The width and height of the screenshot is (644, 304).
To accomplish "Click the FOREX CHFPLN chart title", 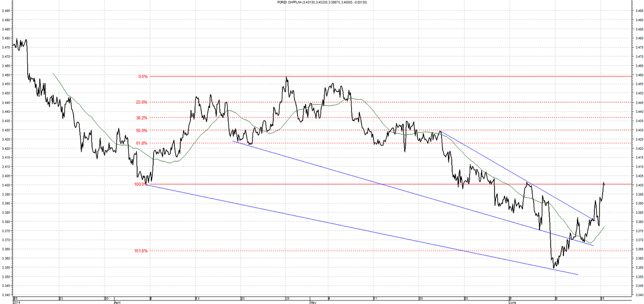I will tap(322, 2).
